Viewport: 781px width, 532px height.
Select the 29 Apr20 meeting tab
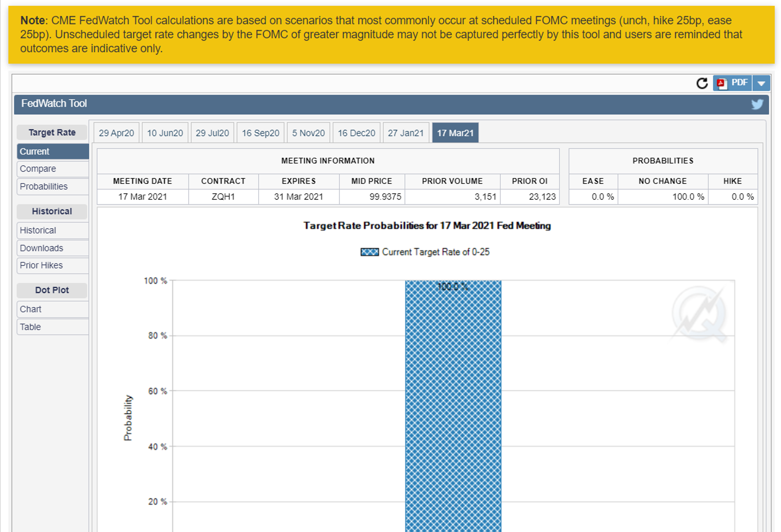(x=116, y=133)
